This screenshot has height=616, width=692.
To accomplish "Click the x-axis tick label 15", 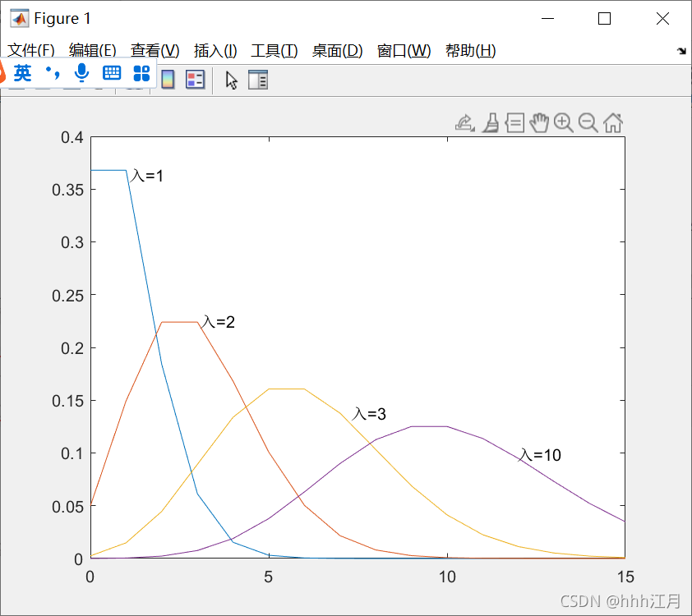I will pyautogui.click(x=625, y=577).
